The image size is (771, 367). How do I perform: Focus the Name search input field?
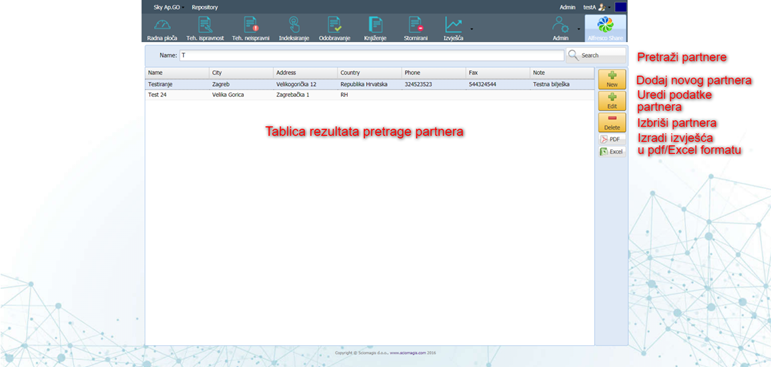371,56
